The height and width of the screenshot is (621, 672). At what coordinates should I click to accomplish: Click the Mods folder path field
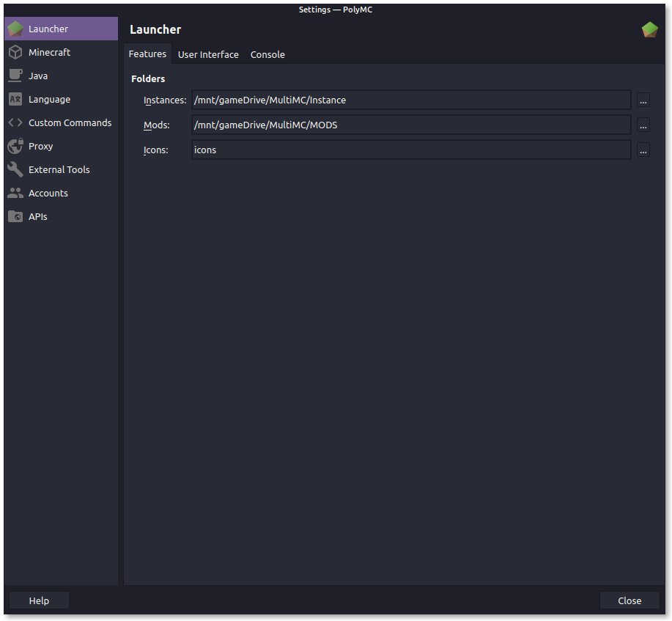point(410,125)
